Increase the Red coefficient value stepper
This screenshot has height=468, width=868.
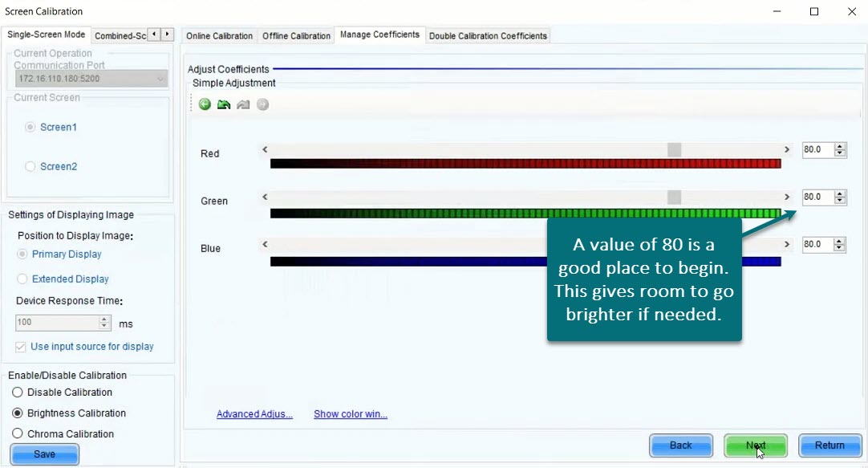coord(840,146)
